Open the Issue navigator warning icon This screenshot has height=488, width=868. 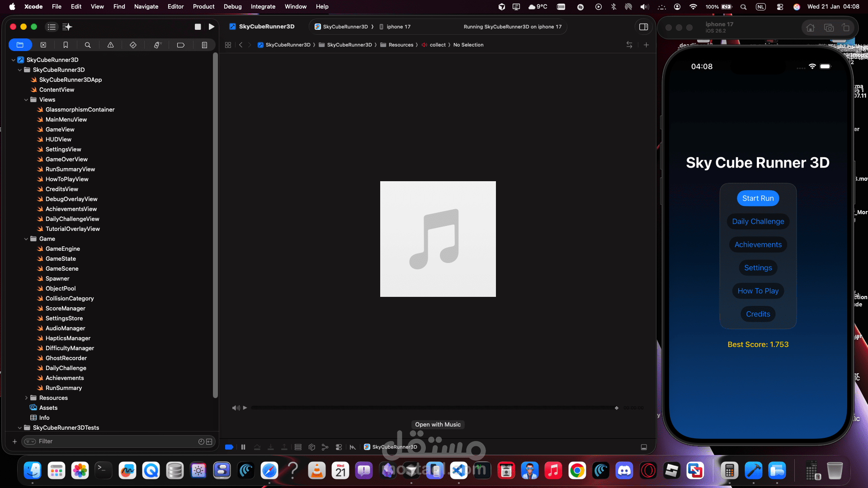pyautogui.click(x=110, y=45)
